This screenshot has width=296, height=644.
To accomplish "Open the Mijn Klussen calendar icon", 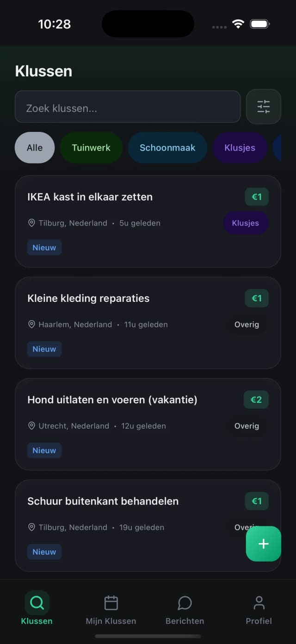I will 111,602.
